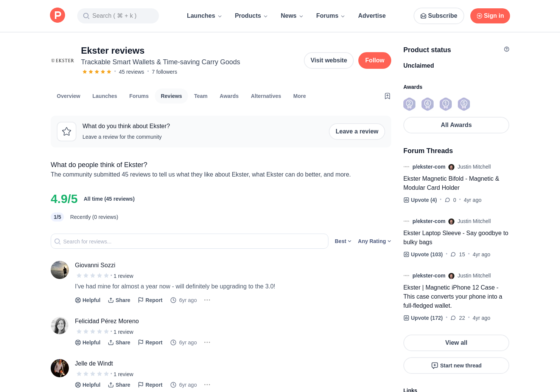The image size is (560, 392).
Task: Report Giovanni Sozzi's review
Action: (150, 300)
